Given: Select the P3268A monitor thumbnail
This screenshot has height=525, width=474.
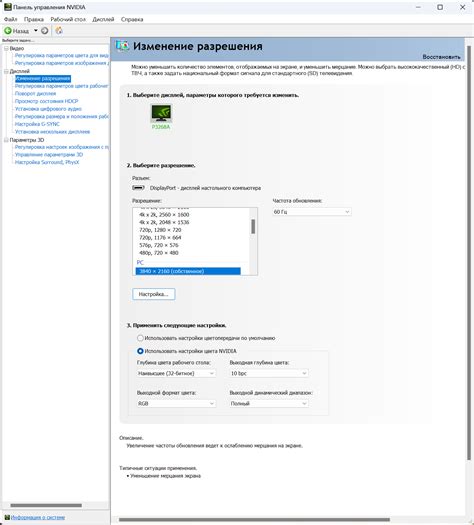Looking at the screenshot, I should [161, 114].
